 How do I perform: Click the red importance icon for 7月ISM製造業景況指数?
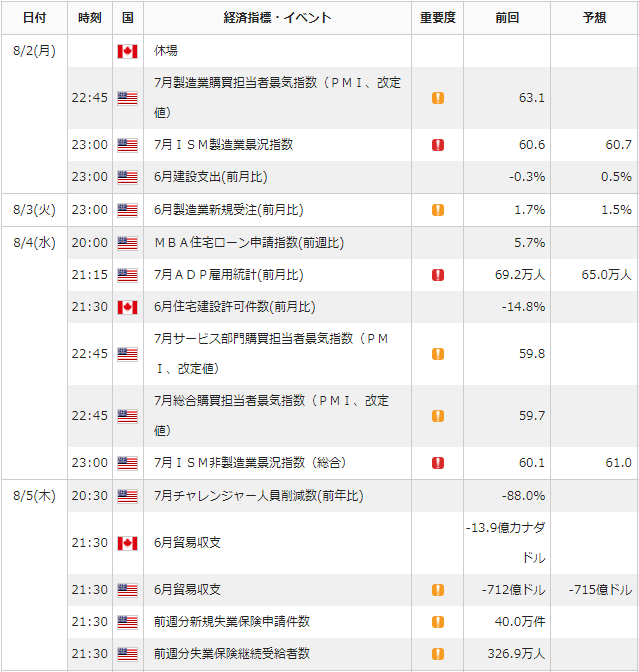(x=438, y=145)
